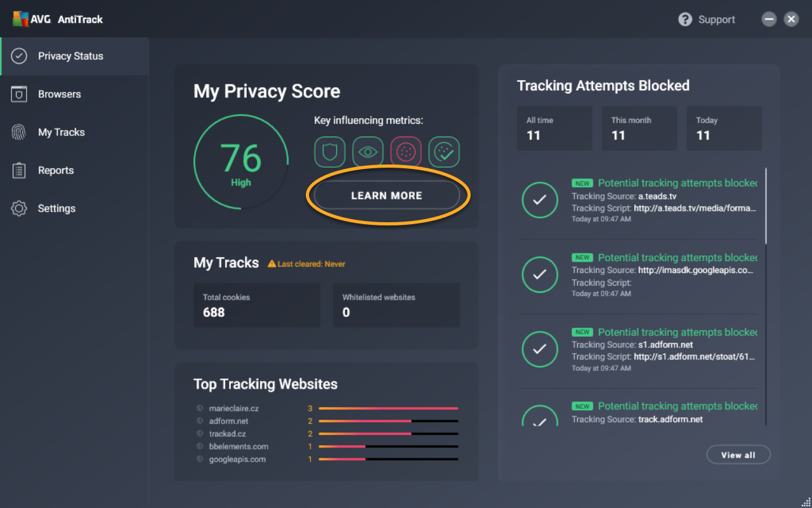Viewport: 812px width, 508px height.
Task: Click the Privacy Status checkmark icon
Action: [19, 56]
